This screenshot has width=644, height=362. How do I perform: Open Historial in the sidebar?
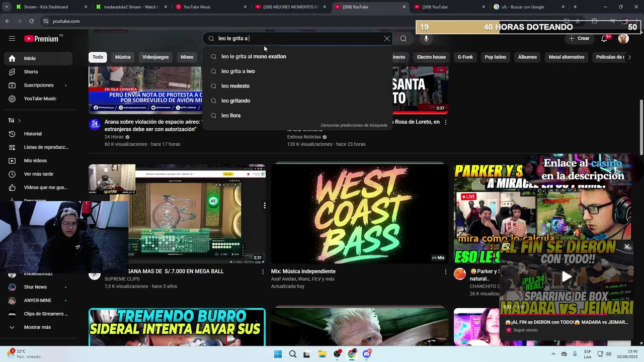pos(38,134)
